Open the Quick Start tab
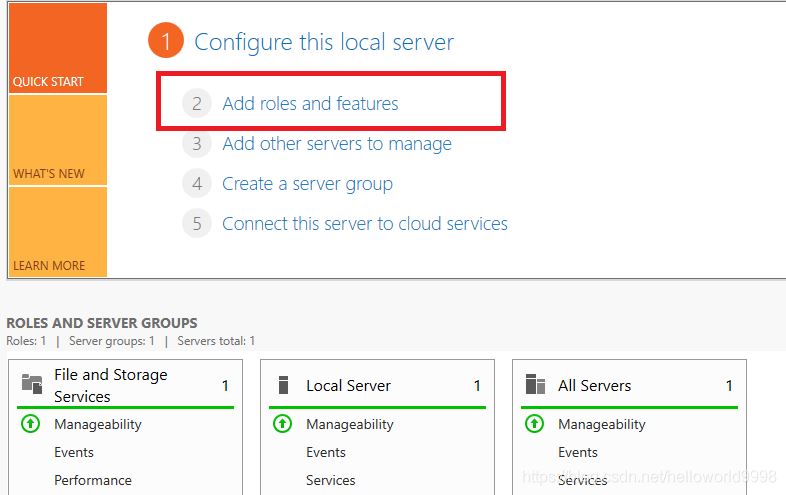This screenshot has width=786, height=495. tap(57, 49)
